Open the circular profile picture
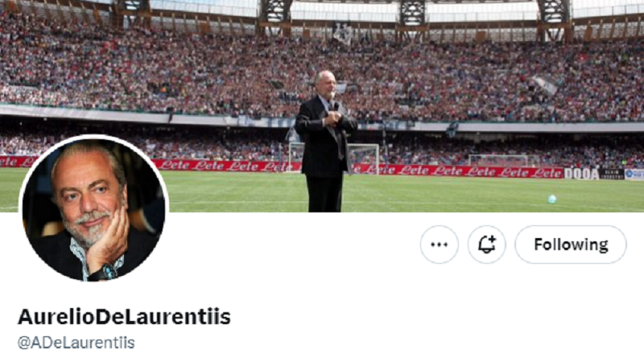 (x=93, y=209)
